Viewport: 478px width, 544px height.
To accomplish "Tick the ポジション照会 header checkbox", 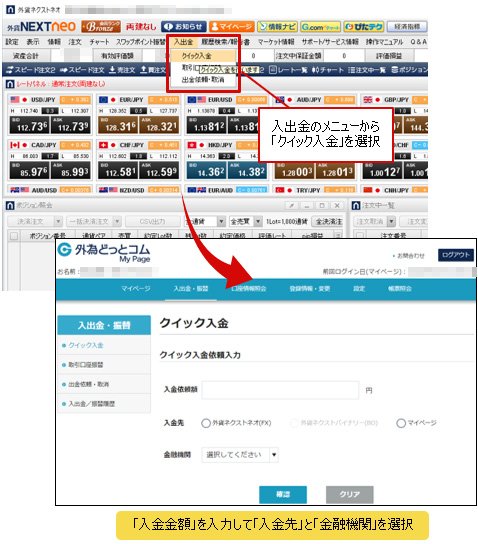I will click(14, 236).
